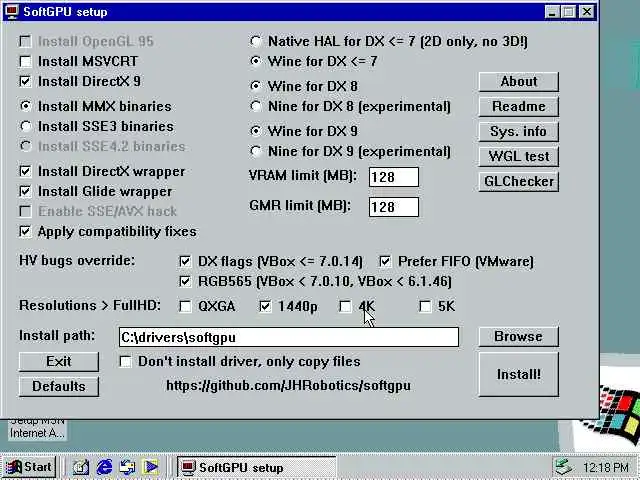Click Browse for install path
Image resolution: width=640 pixels, height=480 pixels.
[519, 336]
